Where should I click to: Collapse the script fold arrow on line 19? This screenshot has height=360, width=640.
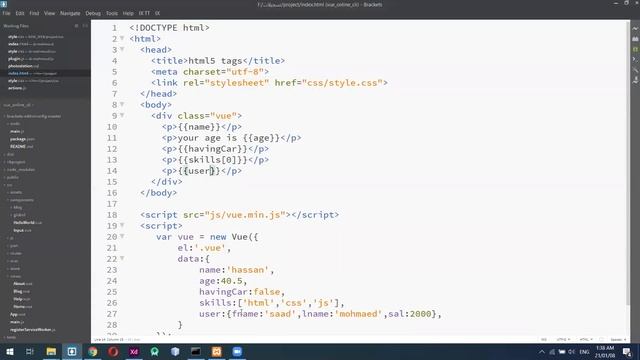point(122,225)
